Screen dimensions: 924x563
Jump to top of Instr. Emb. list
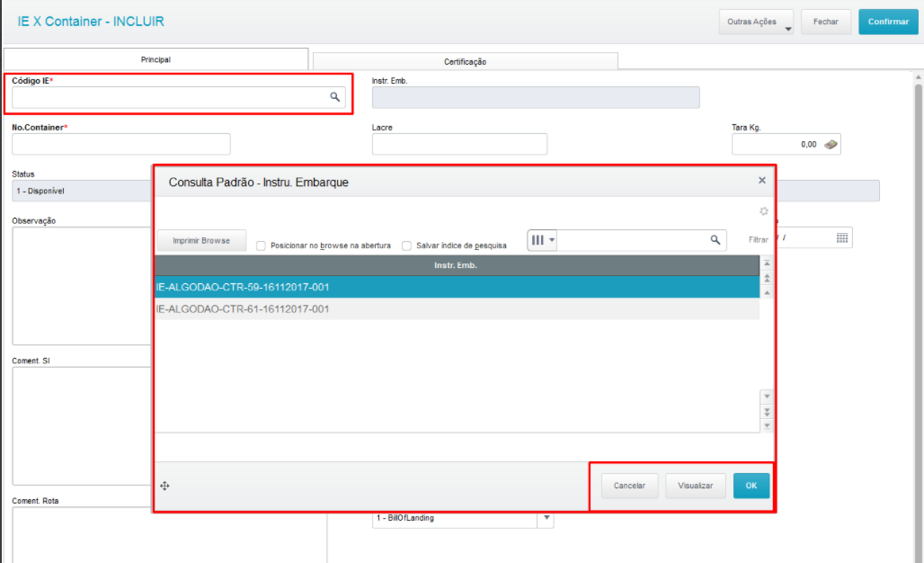pos(767,263)
